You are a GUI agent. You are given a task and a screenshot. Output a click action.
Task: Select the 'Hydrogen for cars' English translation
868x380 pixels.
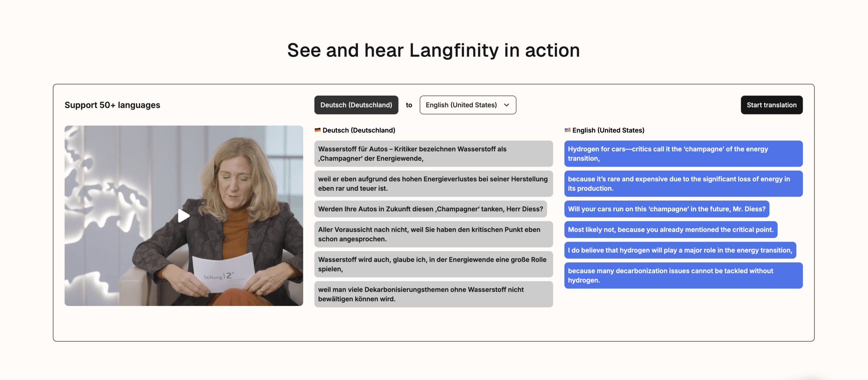[683, 154]
